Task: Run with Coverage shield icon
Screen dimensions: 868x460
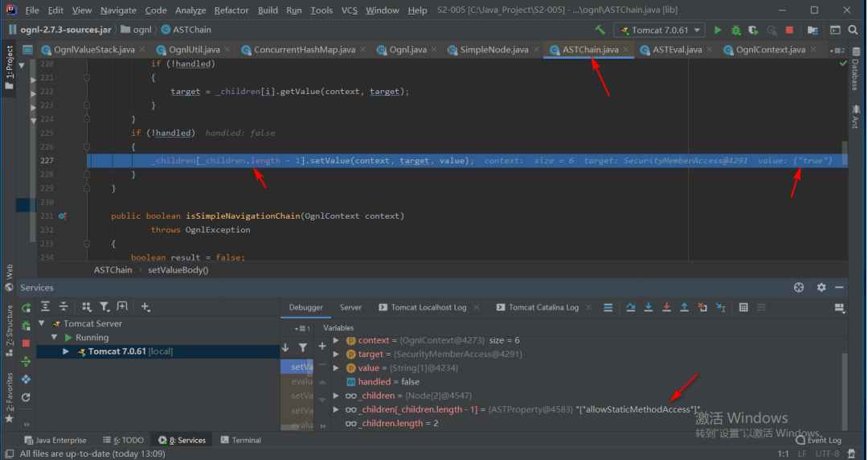Action: (753, 30)
